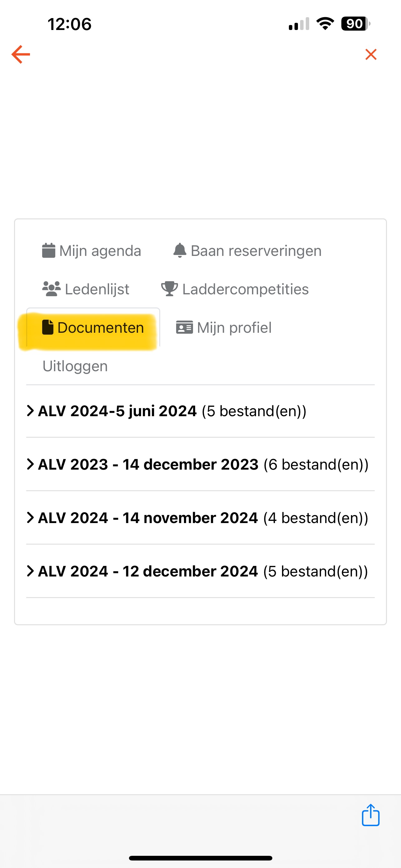The height and width of the screenshot is (868, 401).
Task: Tap the share icon in bottom bar
Action: (370, 815)
